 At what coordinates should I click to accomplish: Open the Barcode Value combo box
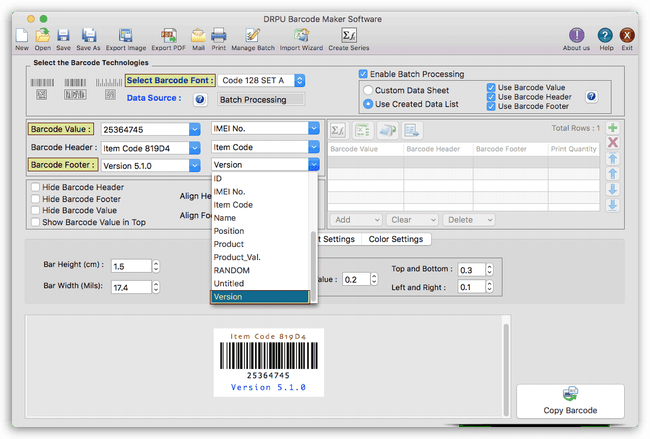[x=194, y=129]
